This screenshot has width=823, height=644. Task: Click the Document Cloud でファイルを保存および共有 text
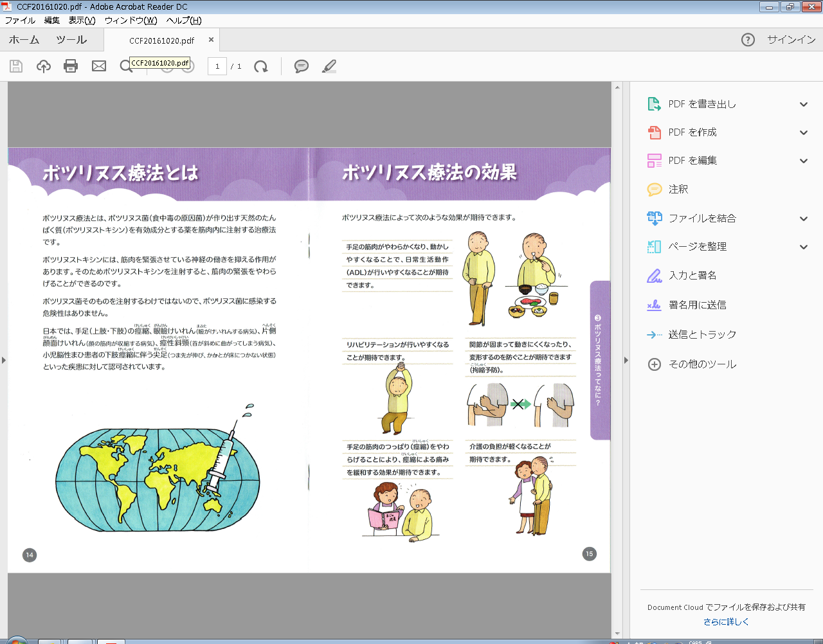[727, 607]
